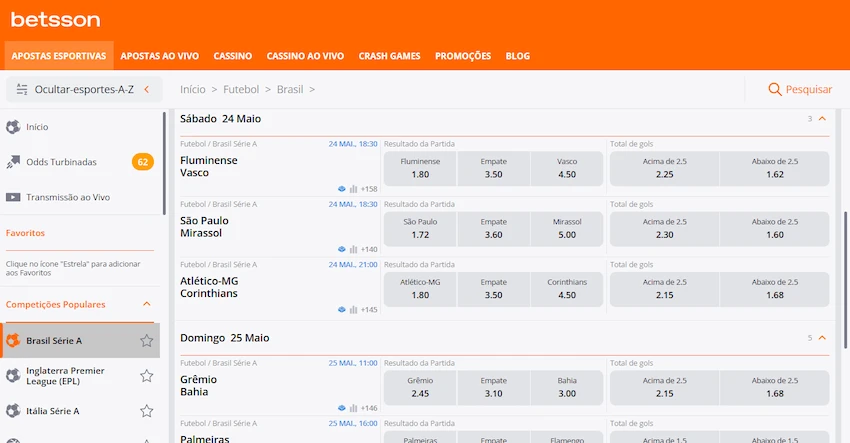The width and height of the screenshot is (850, 443).
Task: Open the Grêmio Bahia match
Action: pyautogui.click(x=198, y=386)
